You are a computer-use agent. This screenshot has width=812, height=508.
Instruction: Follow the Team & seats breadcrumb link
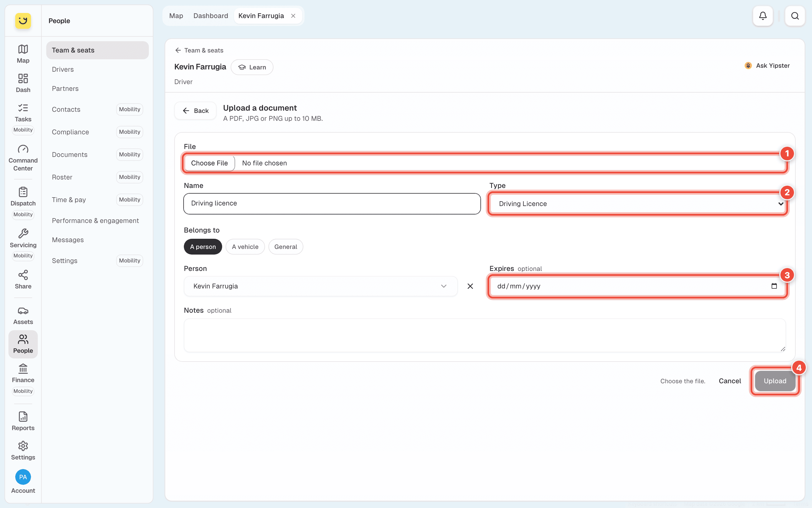(199, 50)
